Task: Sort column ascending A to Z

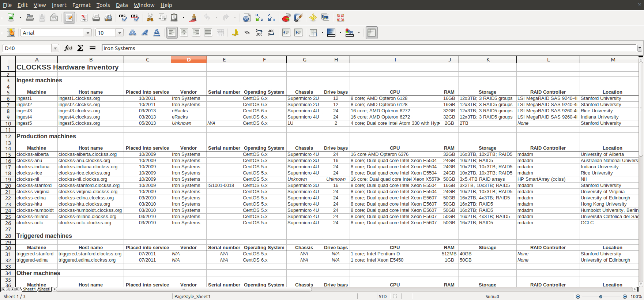Action: (x=259, y=18)
